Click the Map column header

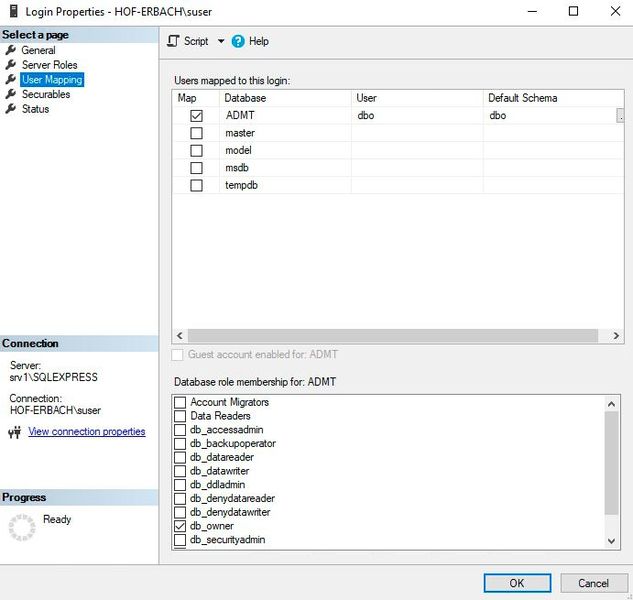tap(196, 98)
